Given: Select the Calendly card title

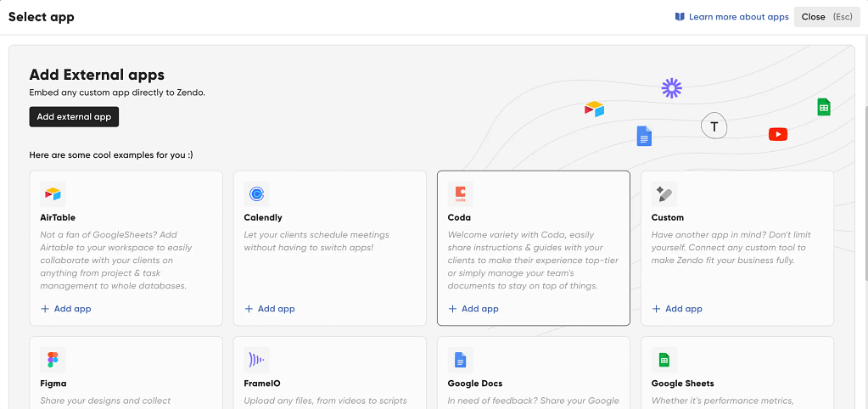Looking at the screenshot, I should click(x=263, y=217).
